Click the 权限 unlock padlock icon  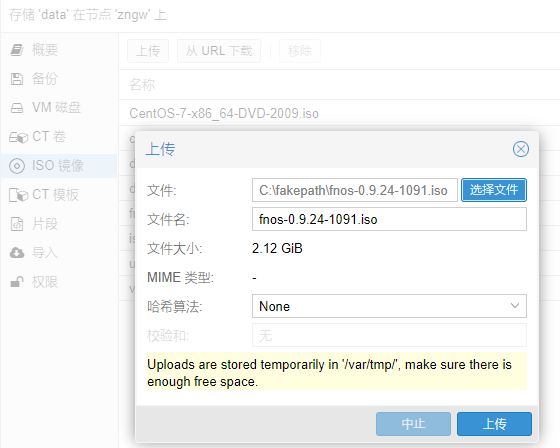[x=17, y=282]
